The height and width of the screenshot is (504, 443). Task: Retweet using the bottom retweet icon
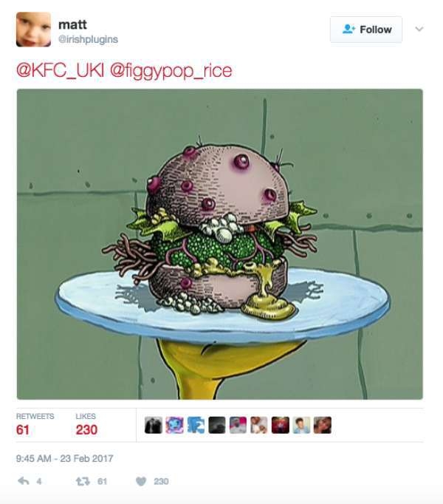(x=82, y=481)
